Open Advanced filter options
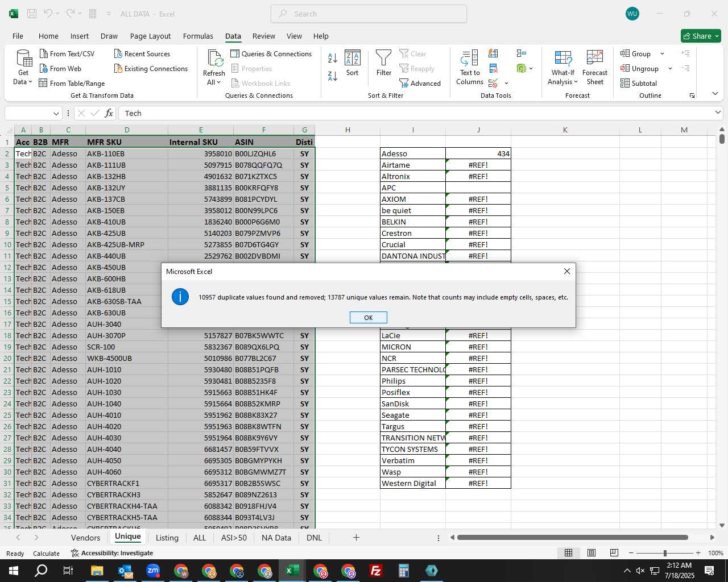The width and height of the screenshot is (728, 582). 420,84
